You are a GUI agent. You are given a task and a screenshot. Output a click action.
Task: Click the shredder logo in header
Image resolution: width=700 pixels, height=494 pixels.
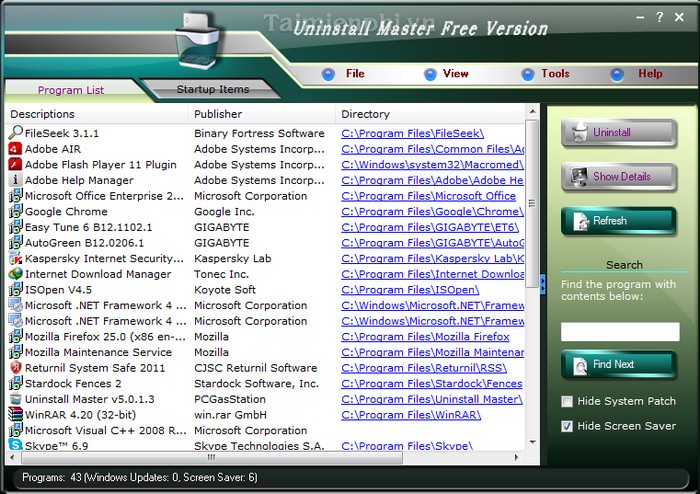[197, 41]
